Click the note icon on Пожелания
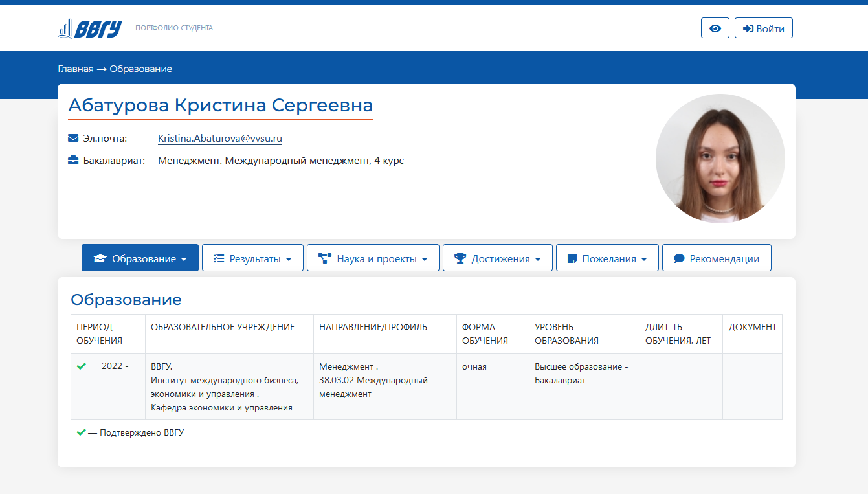This screenshot has height=494, width=868. tap(572, 258)
